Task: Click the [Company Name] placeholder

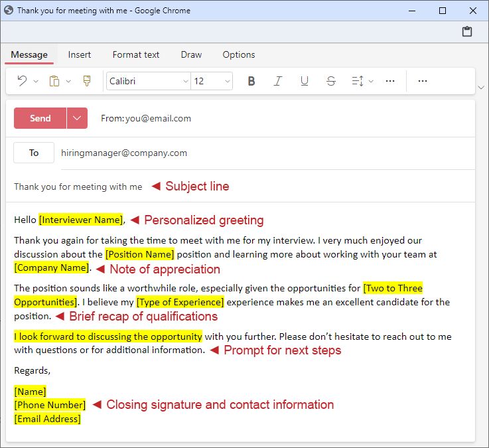Action: tap(52, 267)
